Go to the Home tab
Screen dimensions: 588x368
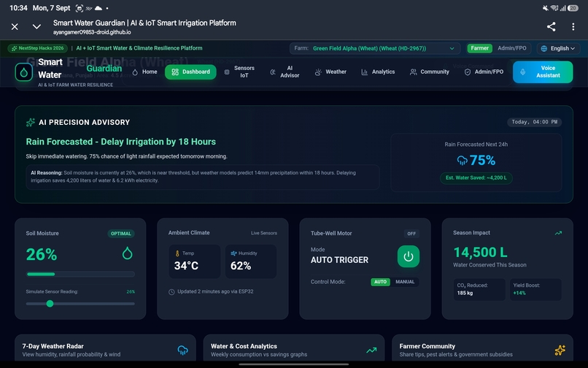(144, 72)
